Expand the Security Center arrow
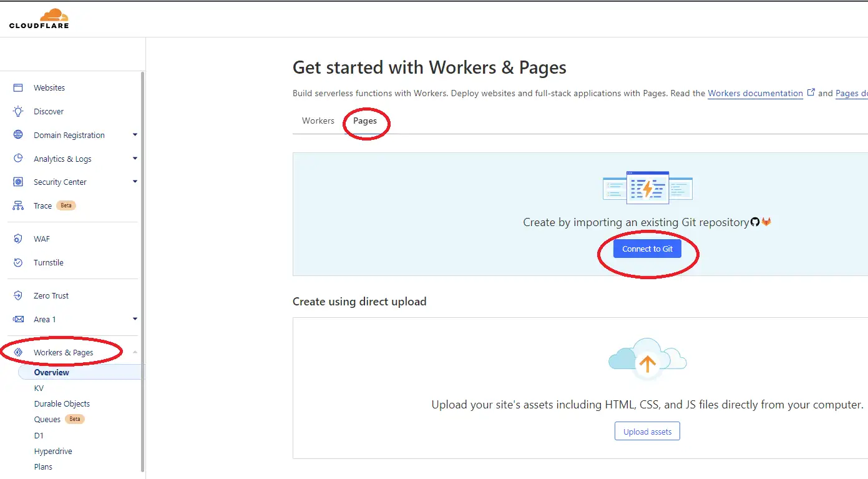This screenshot has width=868, height=479. 135,182
